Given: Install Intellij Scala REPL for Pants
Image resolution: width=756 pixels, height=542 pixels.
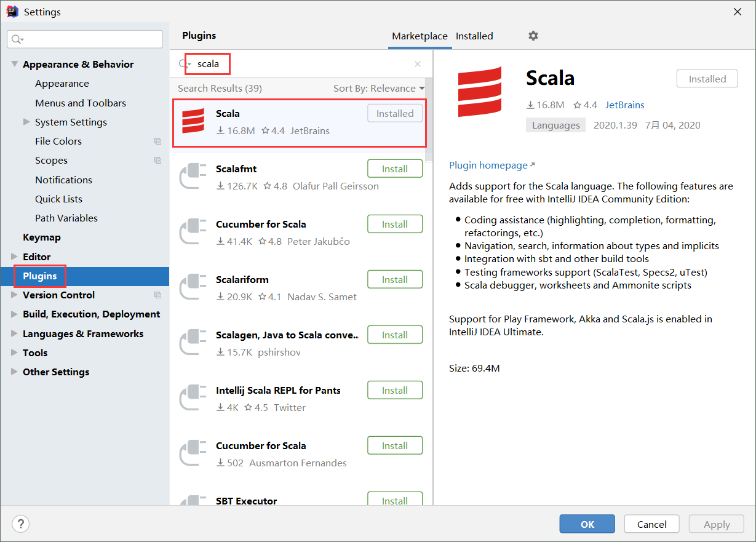Looking at the screenshot, I should click(395, 391).
